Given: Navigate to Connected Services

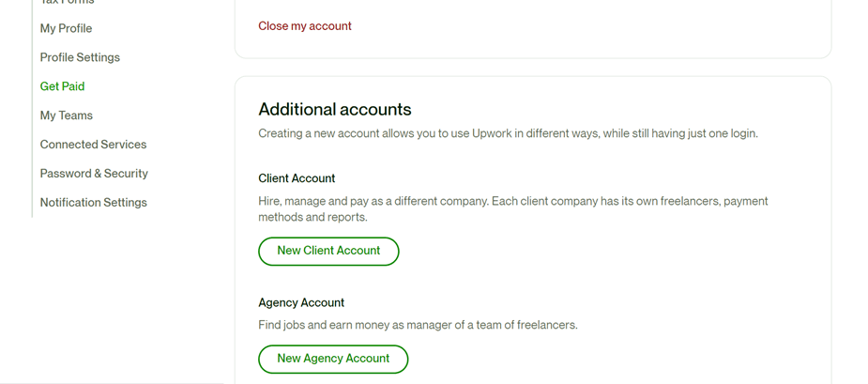Looking at the screenshot, I should tap(93, 145).
